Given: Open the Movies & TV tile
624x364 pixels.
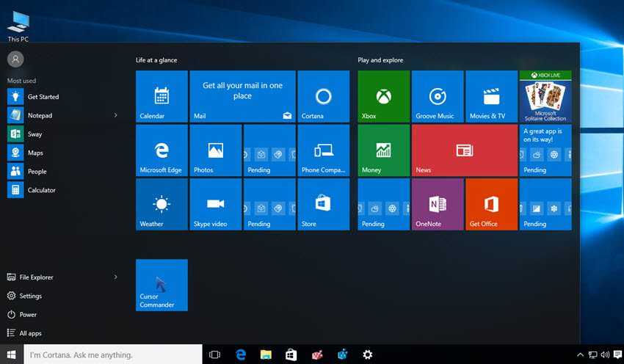Looking at the screenshot, I should [491, 96].
